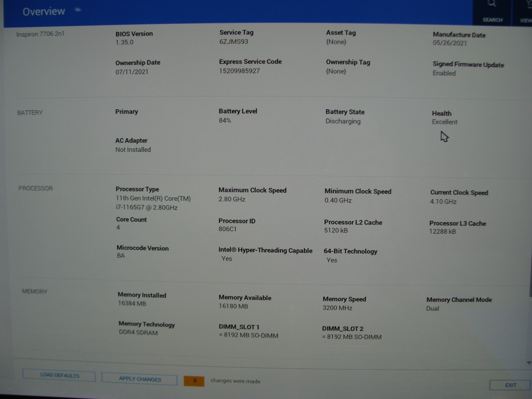Click the Ownership Tag {None} value
Screen dimensions: 532x399
[336, 71]
